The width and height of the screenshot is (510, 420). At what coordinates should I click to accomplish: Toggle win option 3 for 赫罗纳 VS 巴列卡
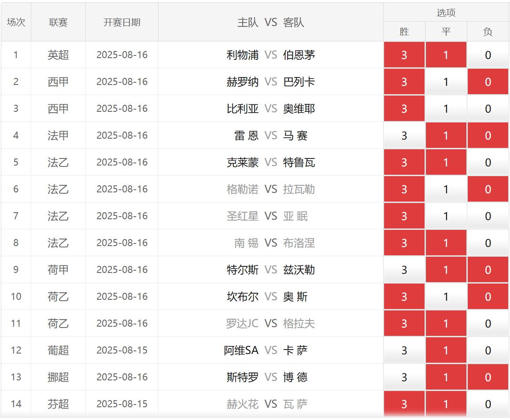[x=404, y=81]
